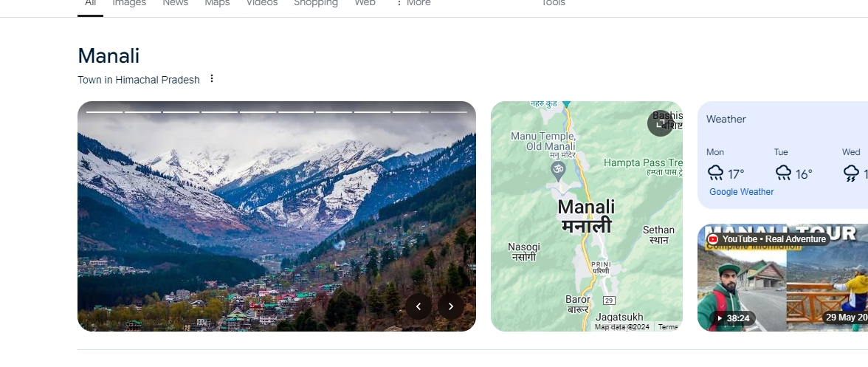Open the Shopping results tab

pyautogui.click(x=316, y=3)
